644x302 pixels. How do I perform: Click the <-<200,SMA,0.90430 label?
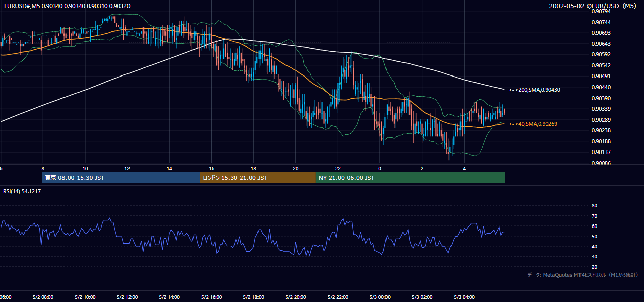click(x=535, y=90)
